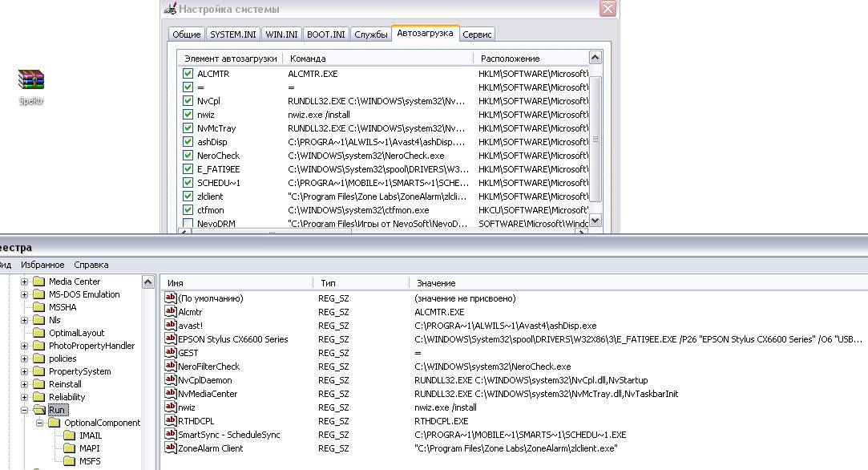Click the Media Center folder icon
The height and width of the screenshot is (470, 868).
[39, 282]
